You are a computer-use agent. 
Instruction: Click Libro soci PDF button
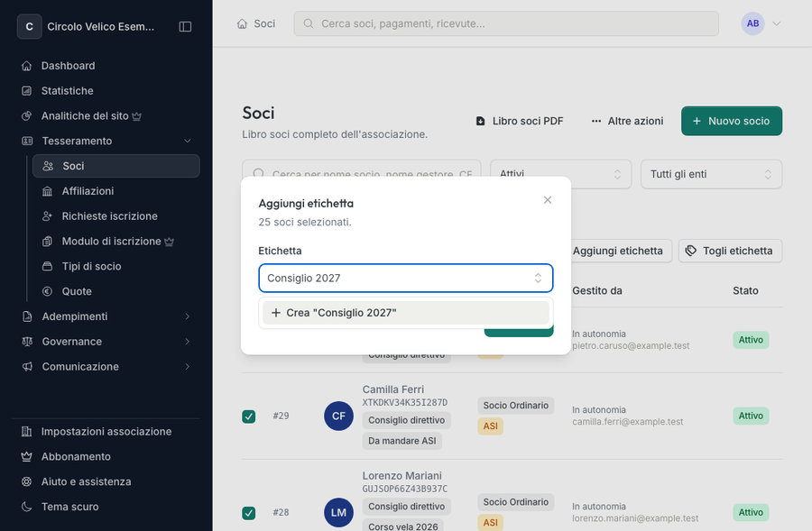(520, 121)
